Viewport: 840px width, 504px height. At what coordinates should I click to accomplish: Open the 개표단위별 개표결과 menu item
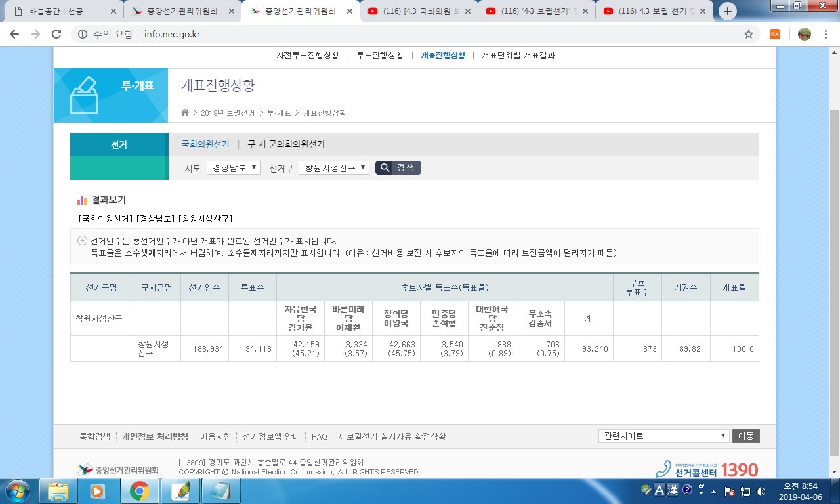(518, 56)
